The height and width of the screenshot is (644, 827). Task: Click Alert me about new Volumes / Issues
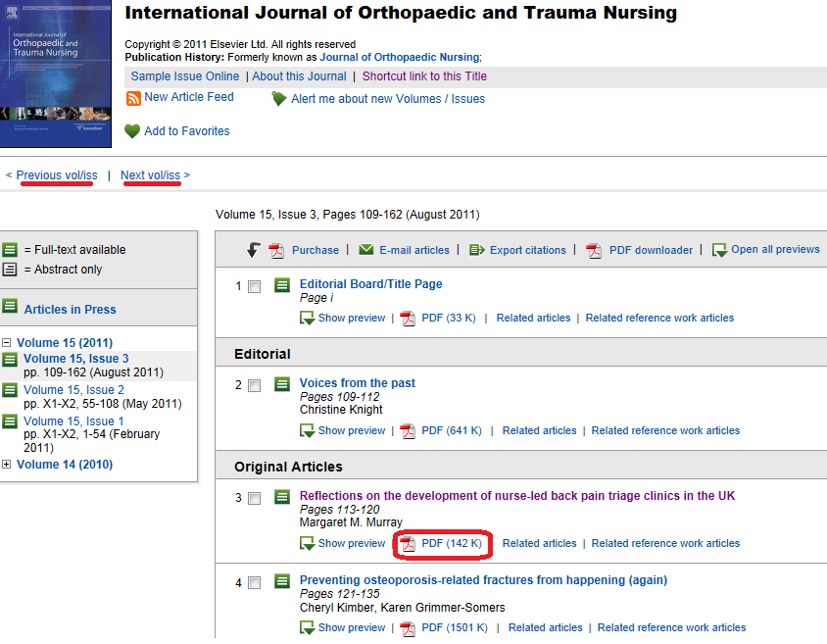[x=388, y=99]
